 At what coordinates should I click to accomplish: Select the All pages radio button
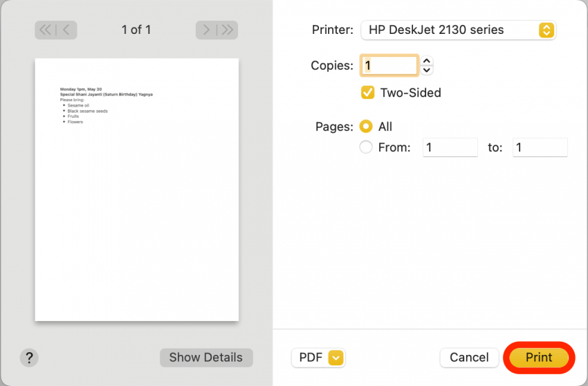pos(367,127)
